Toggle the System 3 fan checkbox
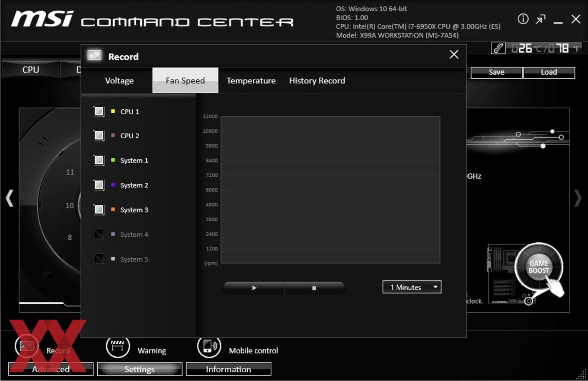588x381 pixels. 99,210
